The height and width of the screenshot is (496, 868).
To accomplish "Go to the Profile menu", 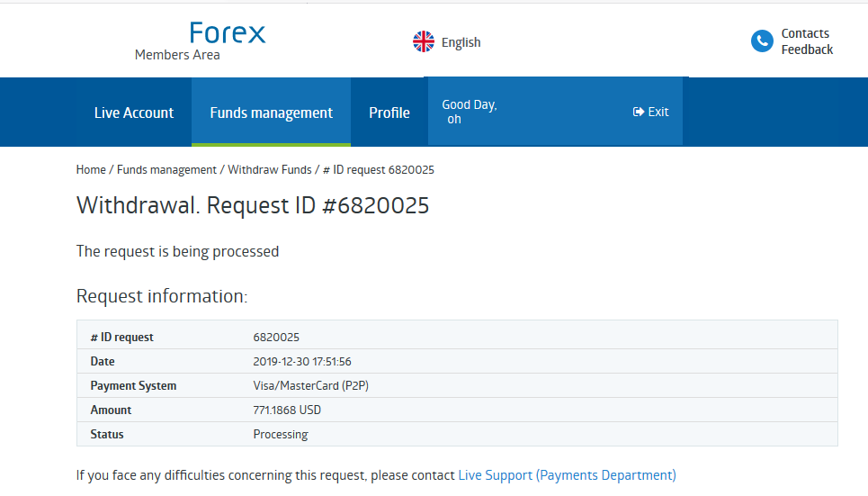I will pos(389,113).
